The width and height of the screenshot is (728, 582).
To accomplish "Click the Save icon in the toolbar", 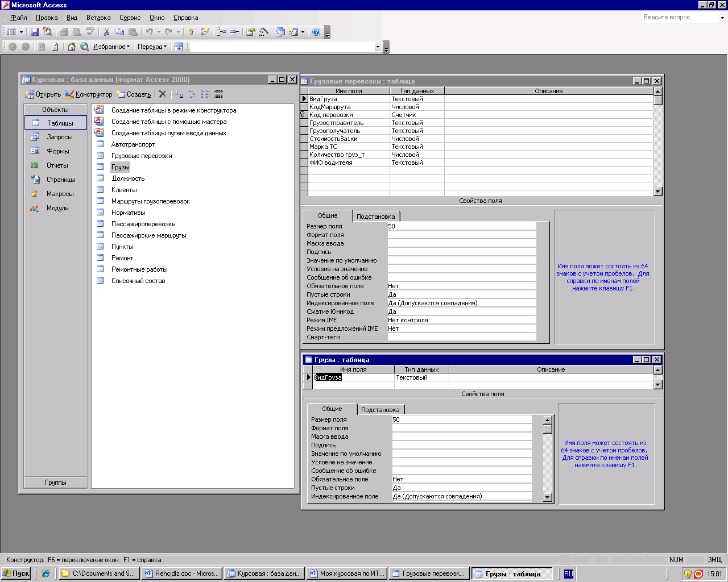I will point(35,32).
